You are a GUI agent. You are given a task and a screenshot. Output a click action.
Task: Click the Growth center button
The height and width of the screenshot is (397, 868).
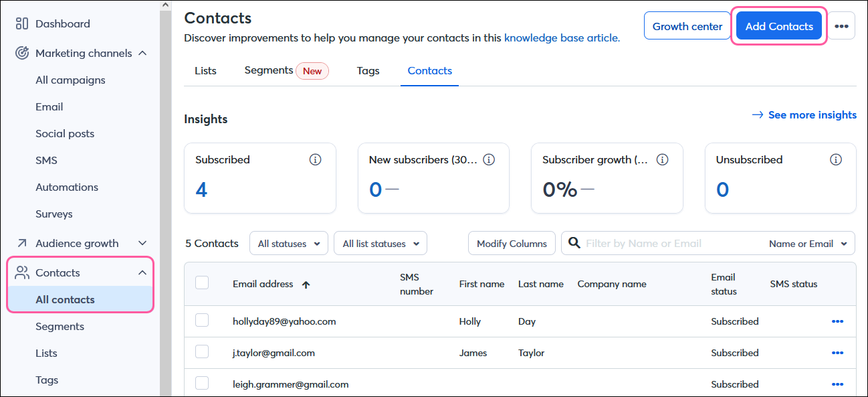(687, 26)
